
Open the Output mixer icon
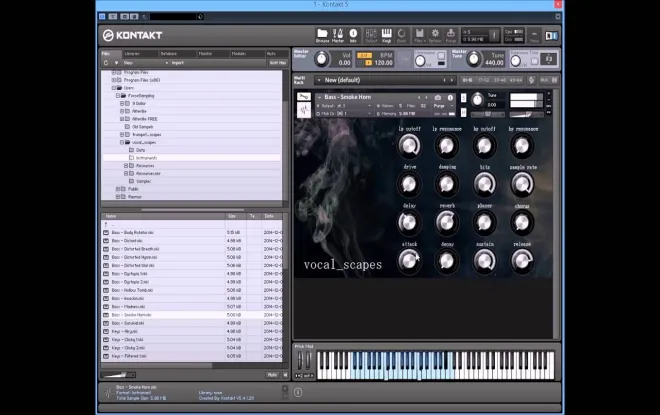(x=371, y=35)
